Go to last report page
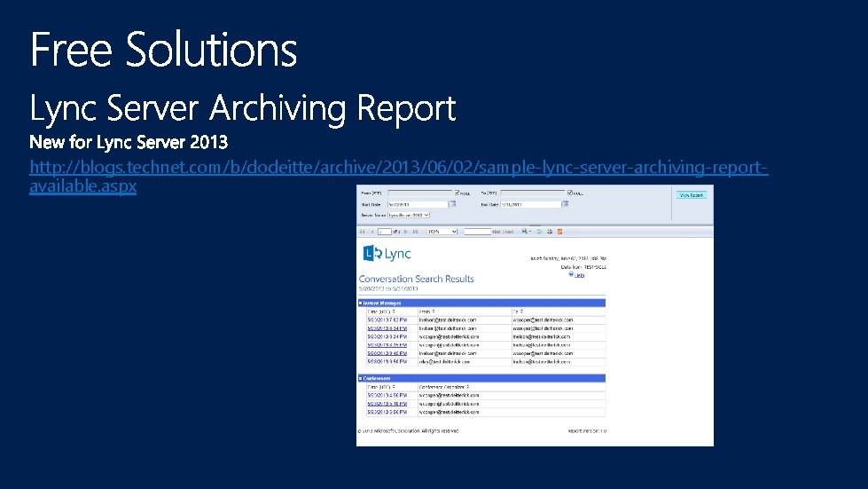 [415, 232]
